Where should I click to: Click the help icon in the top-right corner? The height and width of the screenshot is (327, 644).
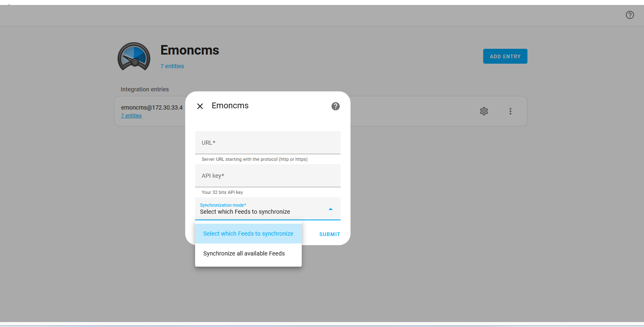[x=630, y=15]
